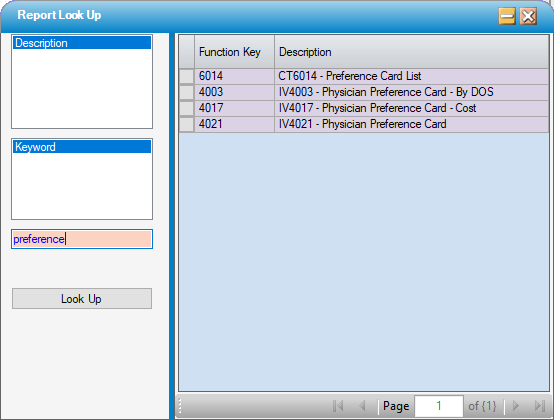554x420 pixels.
Task: Click the pager toolbar grip handle
Action: [180, 406]
